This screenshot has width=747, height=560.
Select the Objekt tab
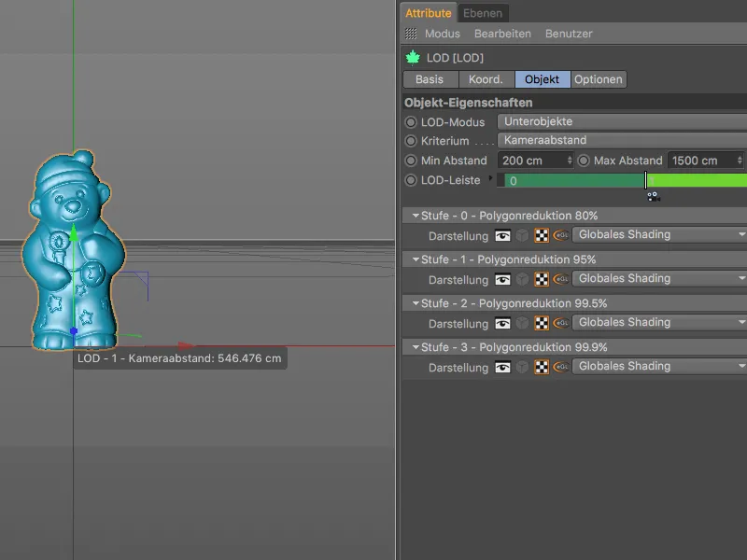coord(543,79)
